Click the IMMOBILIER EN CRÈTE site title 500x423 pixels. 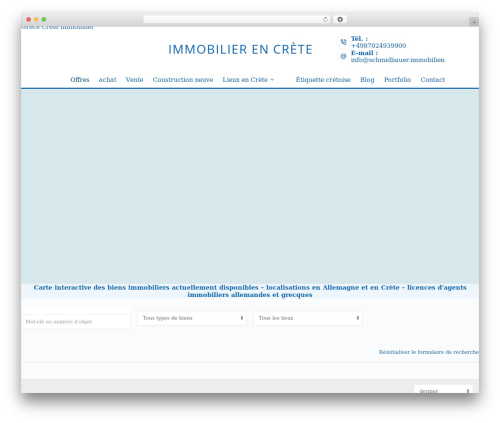(240, 49)
